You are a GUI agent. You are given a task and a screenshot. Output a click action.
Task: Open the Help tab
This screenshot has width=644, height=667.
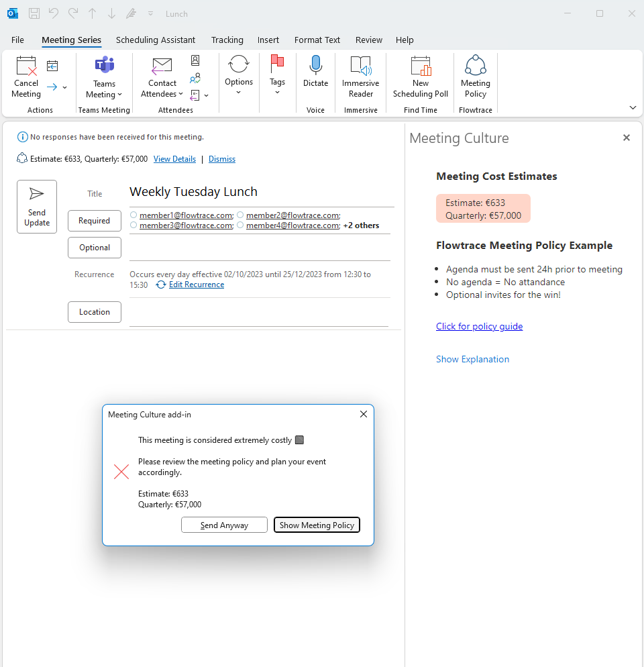pos(405,40)
